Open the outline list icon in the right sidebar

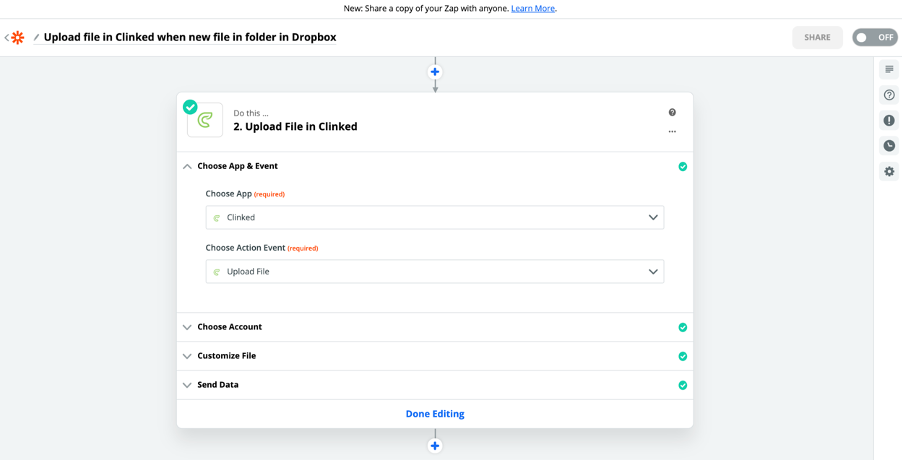[888, 69]
